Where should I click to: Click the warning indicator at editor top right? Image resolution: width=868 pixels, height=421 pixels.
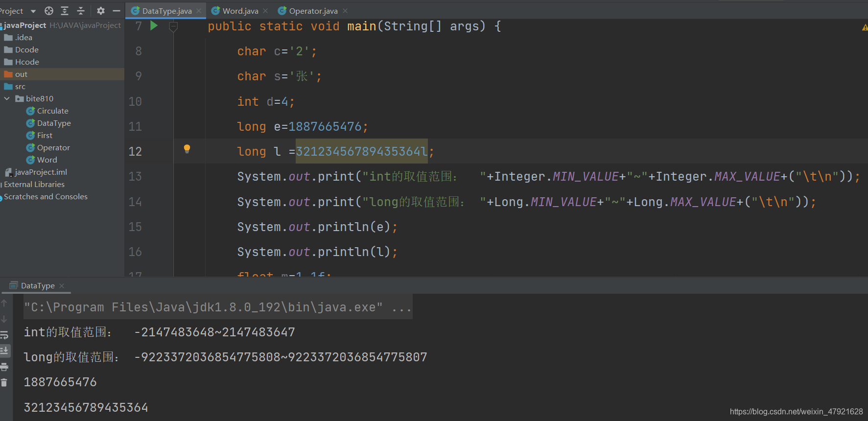865,28
